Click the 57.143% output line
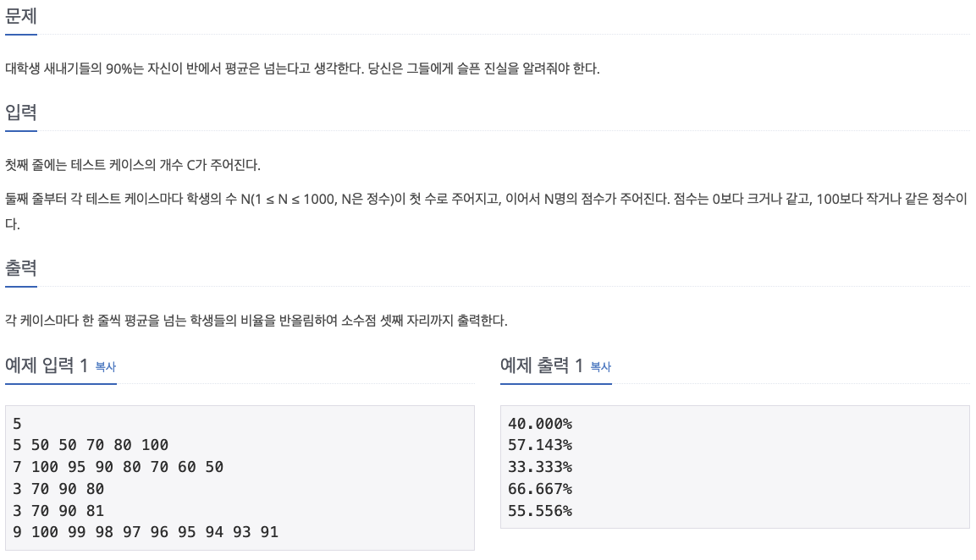The image size is (976, 560). coord(540,445)
